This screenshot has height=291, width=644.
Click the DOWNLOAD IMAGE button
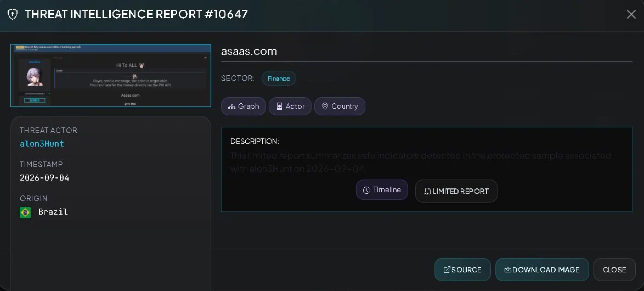click(x=542, y=270)
